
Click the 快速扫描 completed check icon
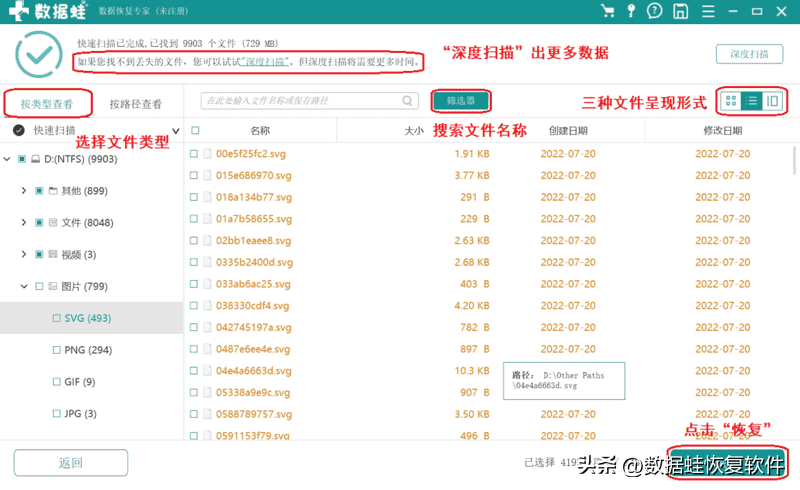(x=19, y=131)
